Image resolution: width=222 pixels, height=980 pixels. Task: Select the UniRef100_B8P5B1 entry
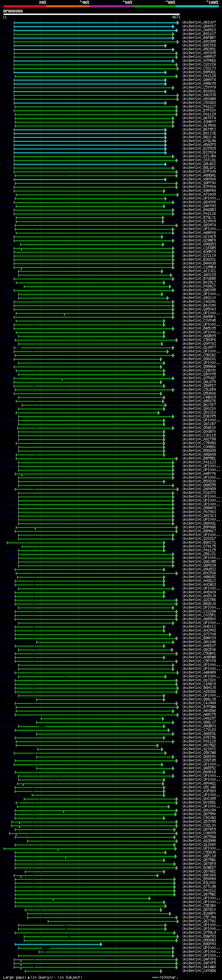[199, 458]
